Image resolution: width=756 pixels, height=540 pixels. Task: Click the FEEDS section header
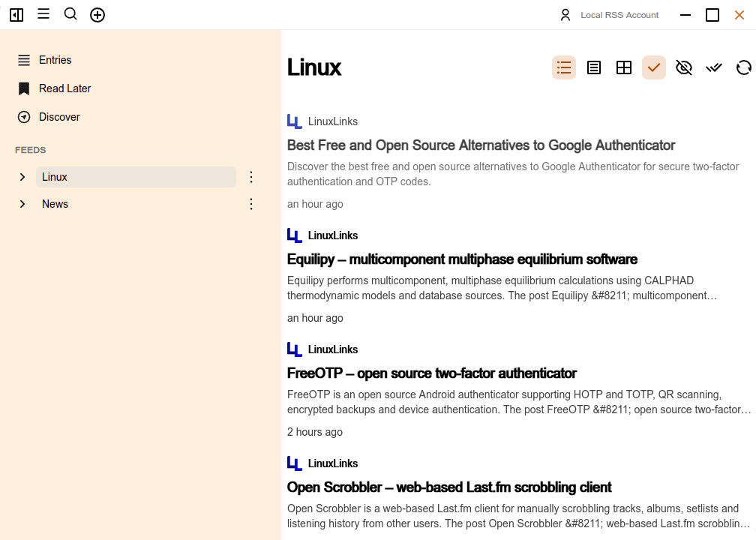click(x=30, y=150)
